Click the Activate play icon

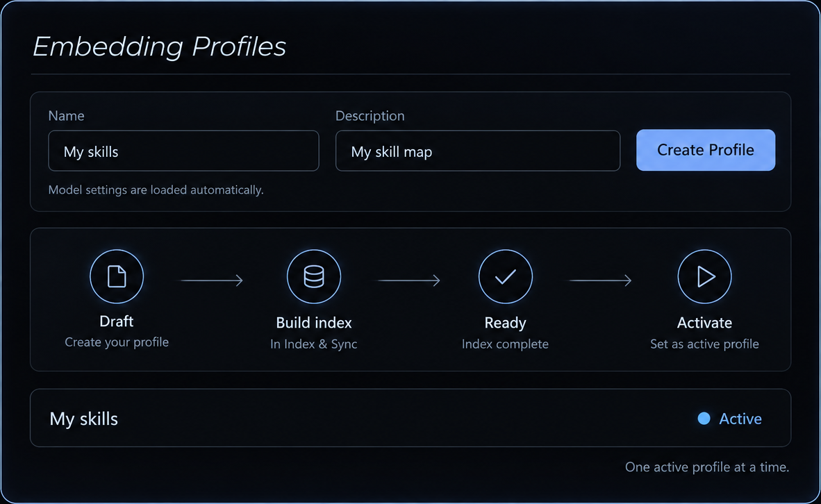704,276
